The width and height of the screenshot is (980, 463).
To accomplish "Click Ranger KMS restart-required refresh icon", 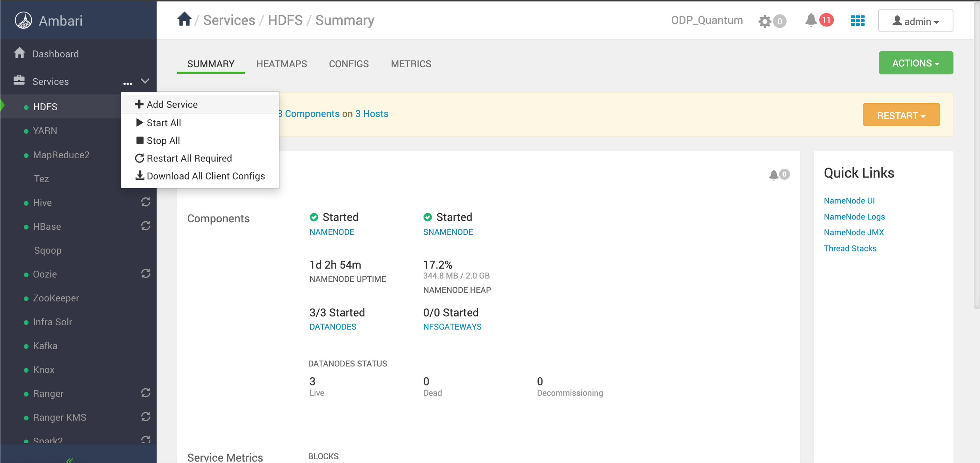I will pyautogui.click(x=146, y=416).
